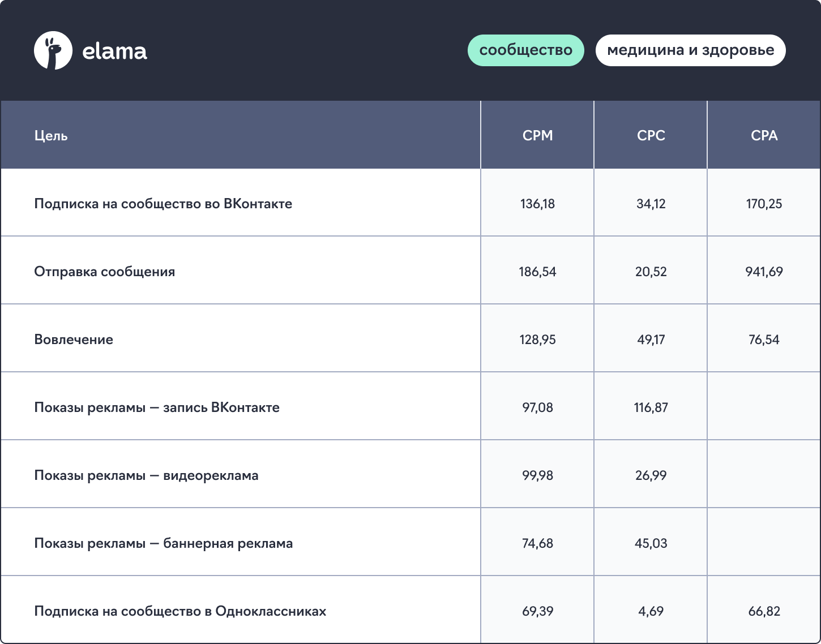Click the CPM value 136,18

(537, 204)
